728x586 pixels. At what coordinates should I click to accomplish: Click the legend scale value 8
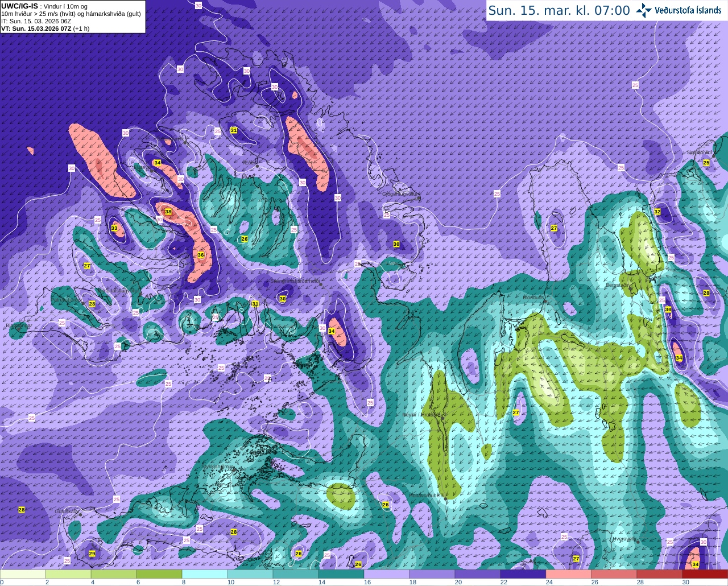[x=183, y=582]
